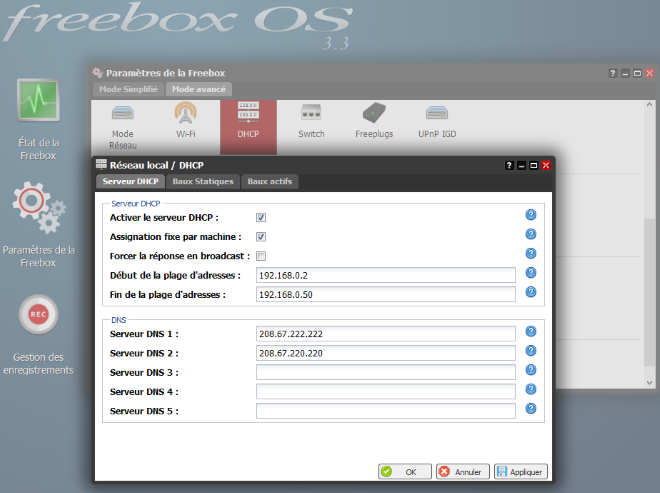660x493 pixels.
Task: Open Paramètres de la Freebox desktop icon
Action: coord(39,208)
